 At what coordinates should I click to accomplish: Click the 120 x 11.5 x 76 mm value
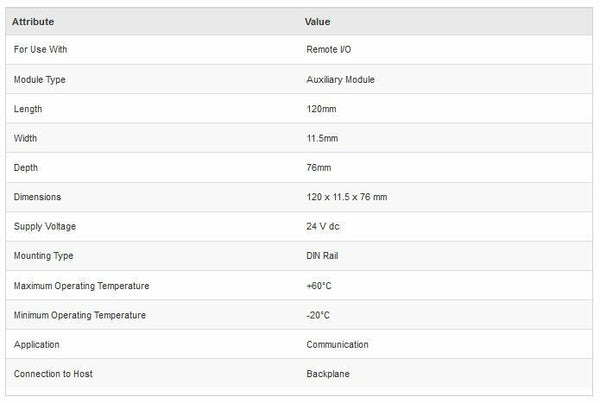point(346,197)
